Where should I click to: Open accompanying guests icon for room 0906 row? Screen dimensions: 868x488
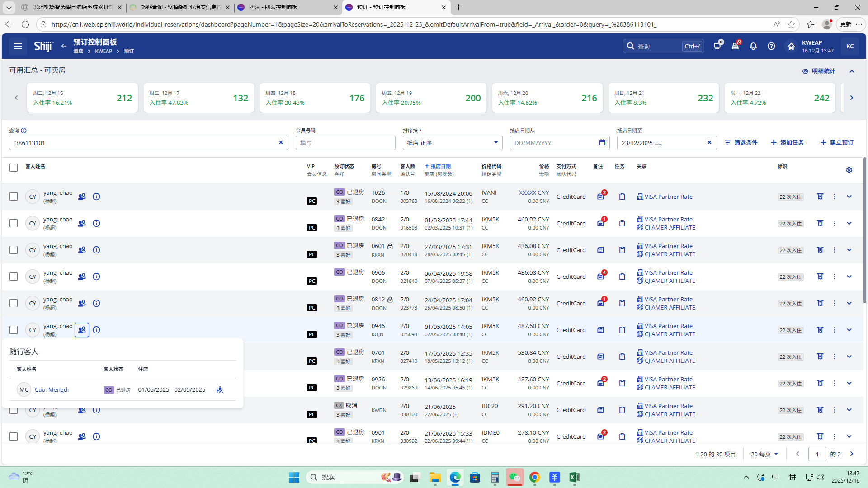pyautogui.click(x=82, y=277)
